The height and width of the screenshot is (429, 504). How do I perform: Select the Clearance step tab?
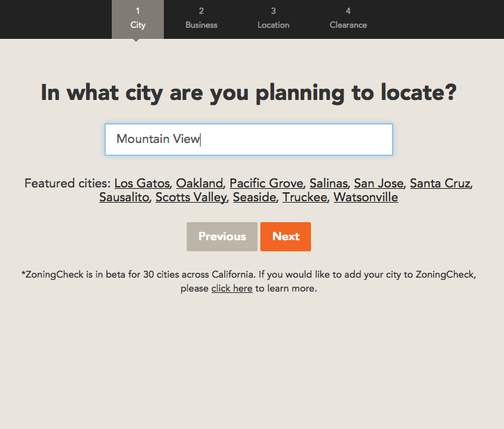(x=348, y=19)
